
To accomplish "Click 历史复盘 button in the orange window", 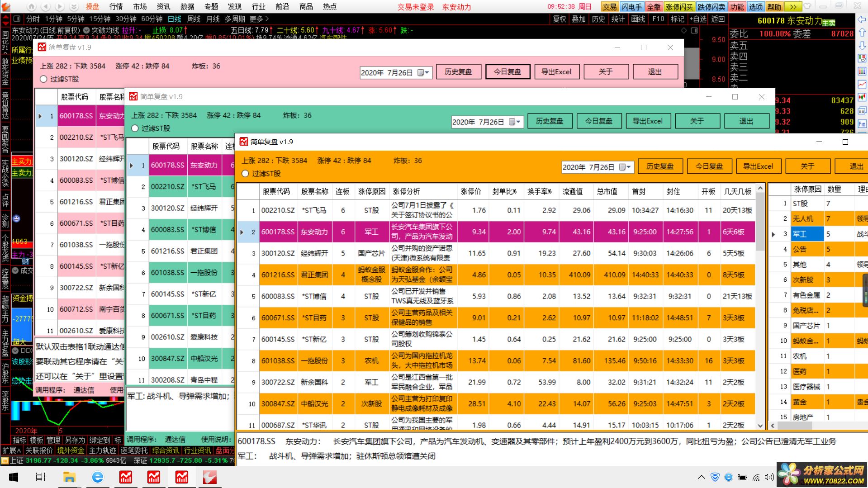I will point(660,166).
